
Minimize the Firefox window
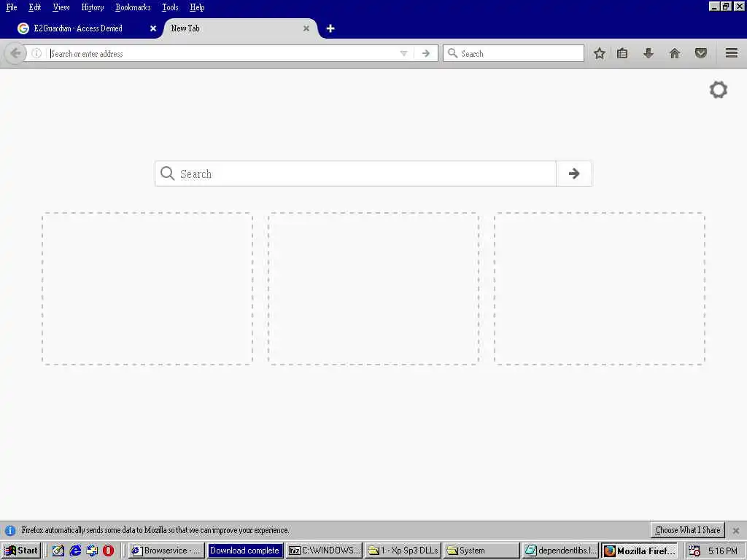click(714, 6)
